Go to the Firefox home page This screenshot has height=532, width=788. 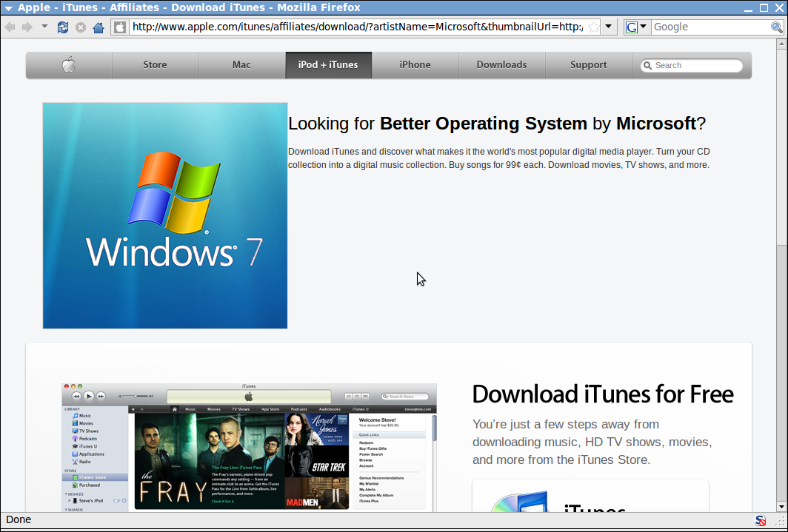(98, 27)
